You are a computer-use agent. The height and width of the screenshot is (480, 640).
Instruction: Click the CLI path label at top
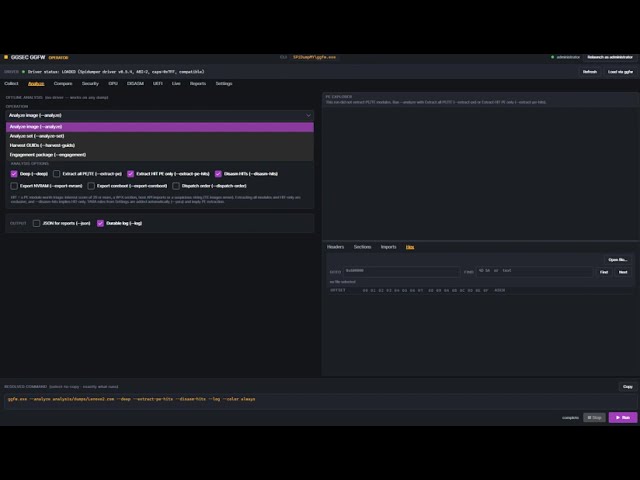tap(314, 57)
